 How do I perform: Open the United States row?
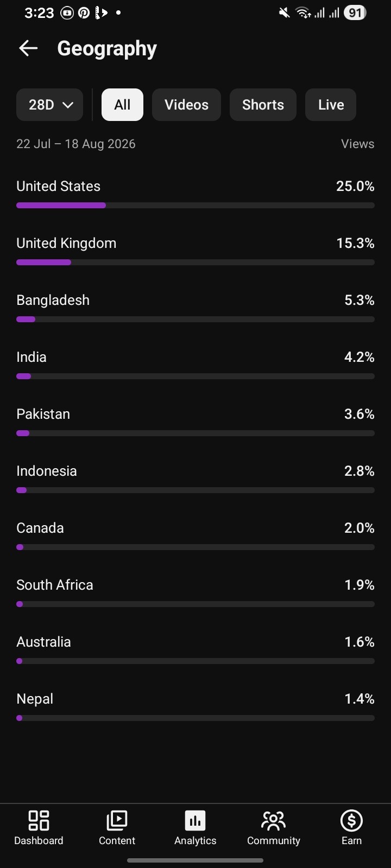coord(195,194)
